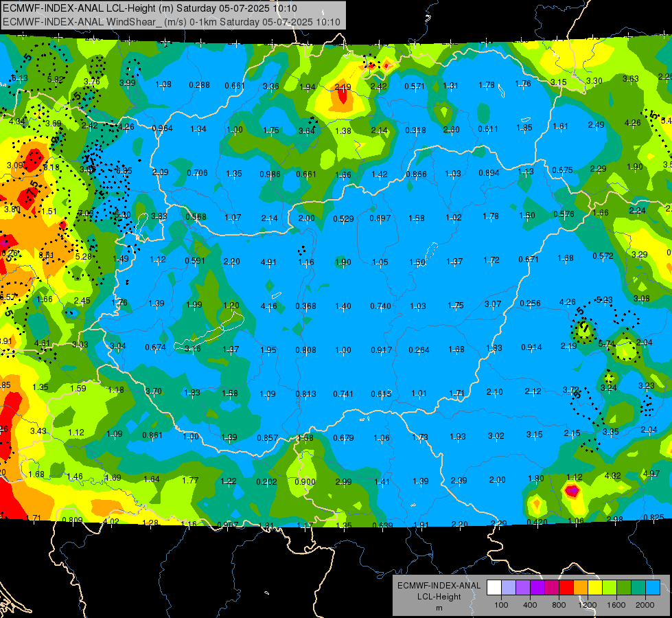
Task: Click the light lavender legend swatch
Action: pyautogui.click(x=509, y=588)
